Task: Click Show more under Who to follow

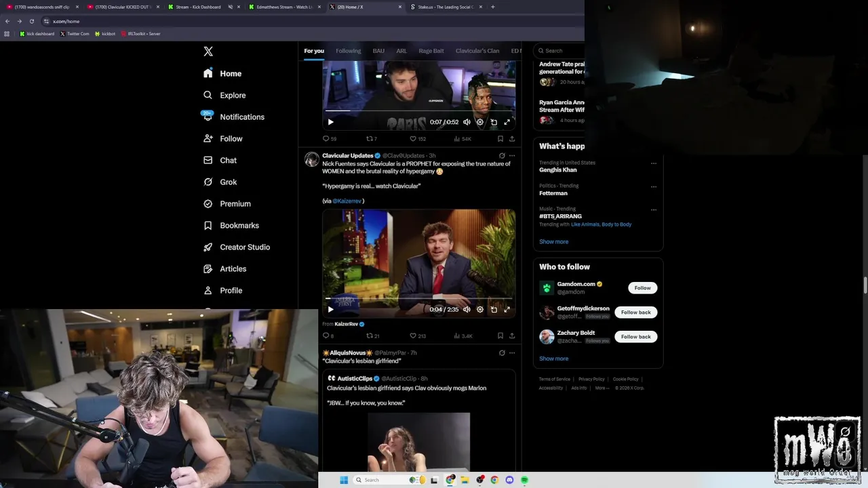Action: [x=554, y=359]
